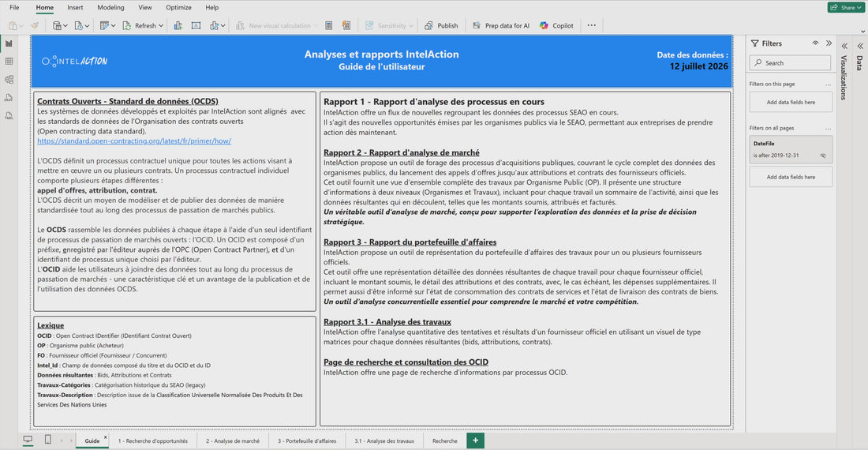This screenshot has height=450, width=868.
Task: Open DAX query view in left sidebar
Action: tap(9, 97)
